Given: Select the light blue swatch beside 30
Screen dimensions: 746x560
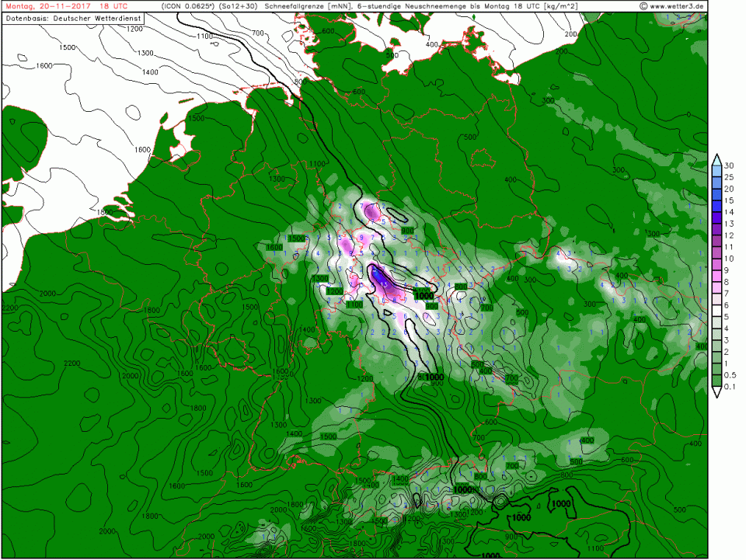Looking at the screenshot, I should point(716,171).
